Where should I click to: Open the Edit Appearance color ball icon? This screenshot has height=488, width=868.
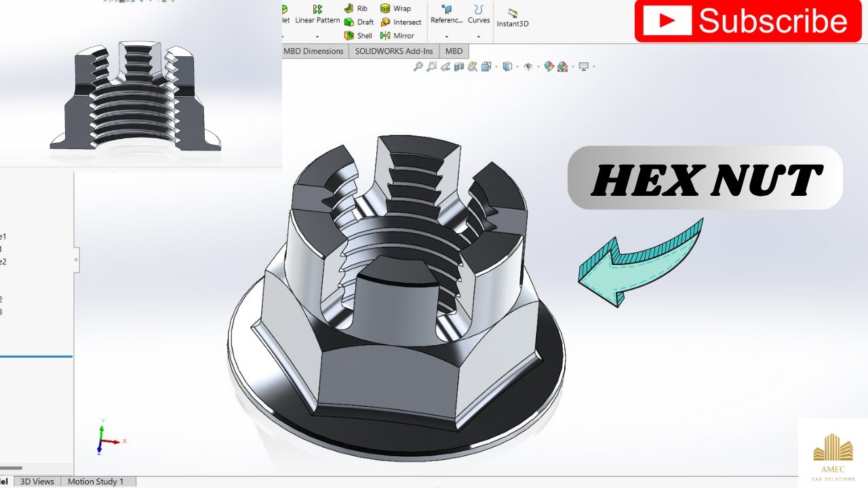point(549,66)
